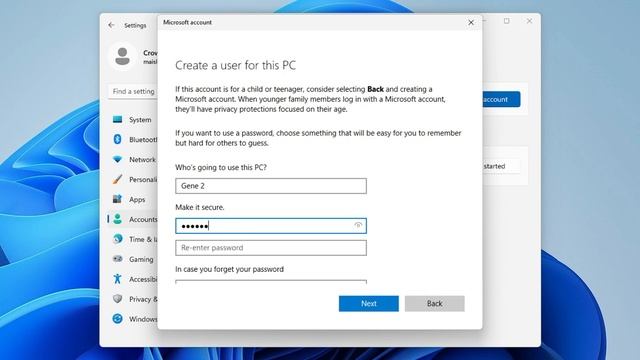
Task: Click the blue Add account button in Settings
Action: [x=501, y=99]
